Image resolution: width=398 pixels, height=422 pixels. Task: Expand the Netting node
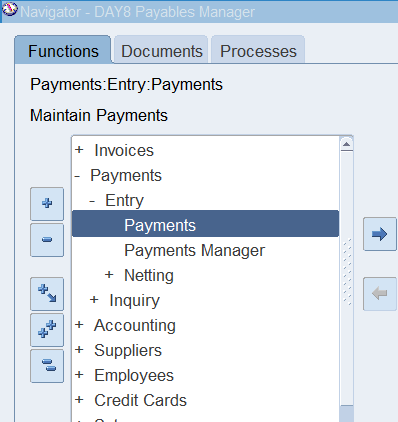[109, 275]
